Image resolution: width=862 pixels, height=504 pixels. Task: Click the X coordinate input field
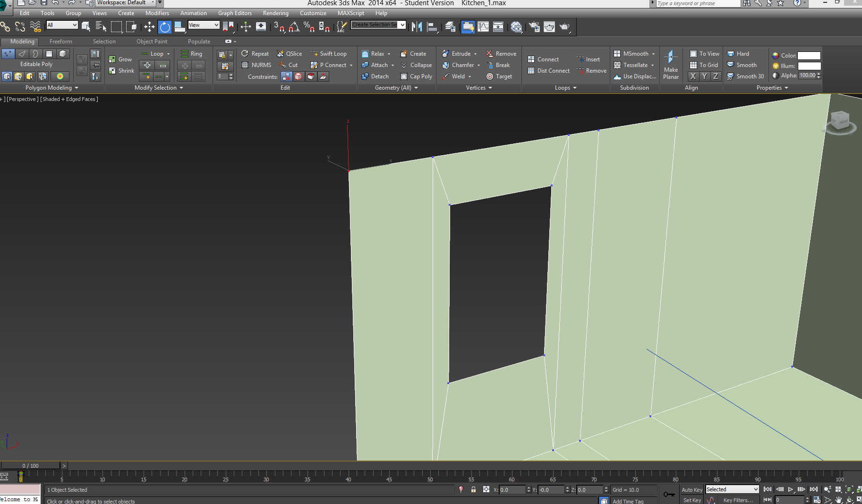pyautogui.click(x=512, y=490)
